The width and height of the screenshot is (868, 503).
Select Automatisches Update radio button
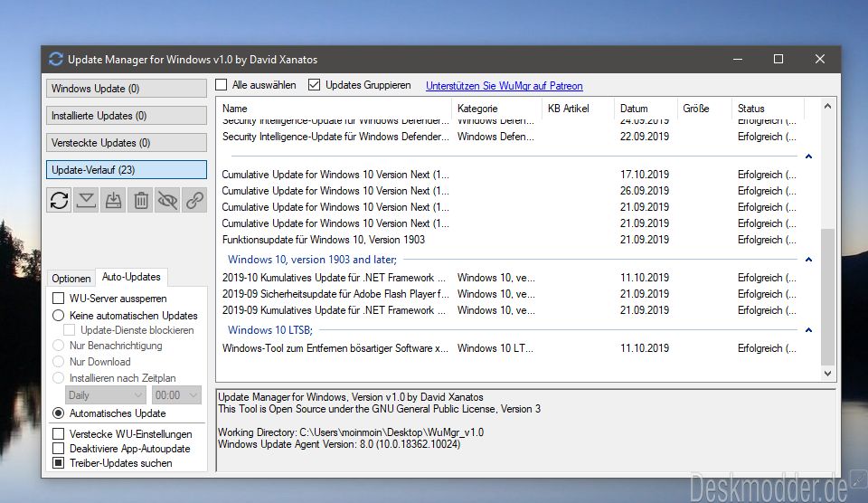coord(58,413)
